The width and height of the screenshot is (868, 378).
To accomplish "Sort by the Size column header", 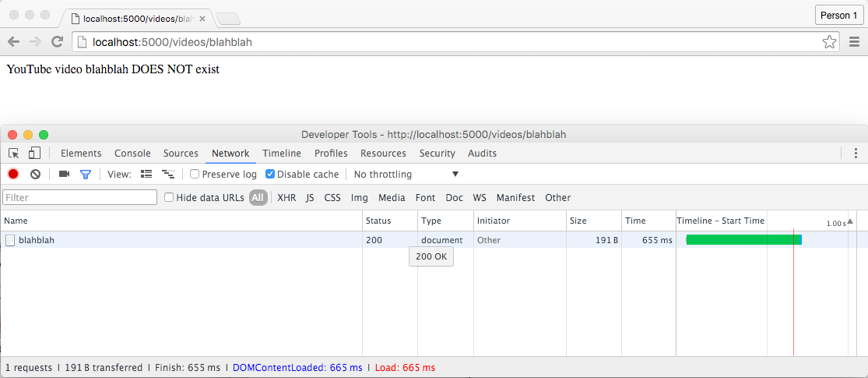I will click(x=594, y=221).
